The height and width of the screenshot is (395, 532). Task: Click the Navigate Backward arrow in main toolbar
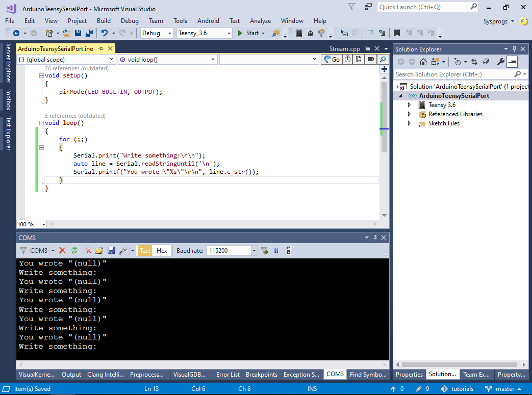(16, 33)
